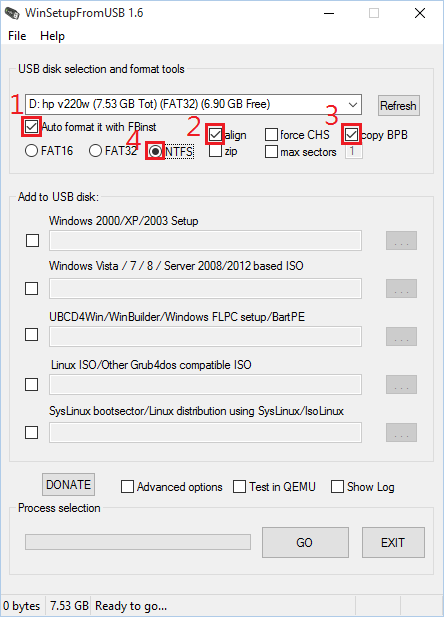444x617 pixels.
Task: Browse for Linux ISO/Grub4dos compatible ISO
Action: point(401,384)
